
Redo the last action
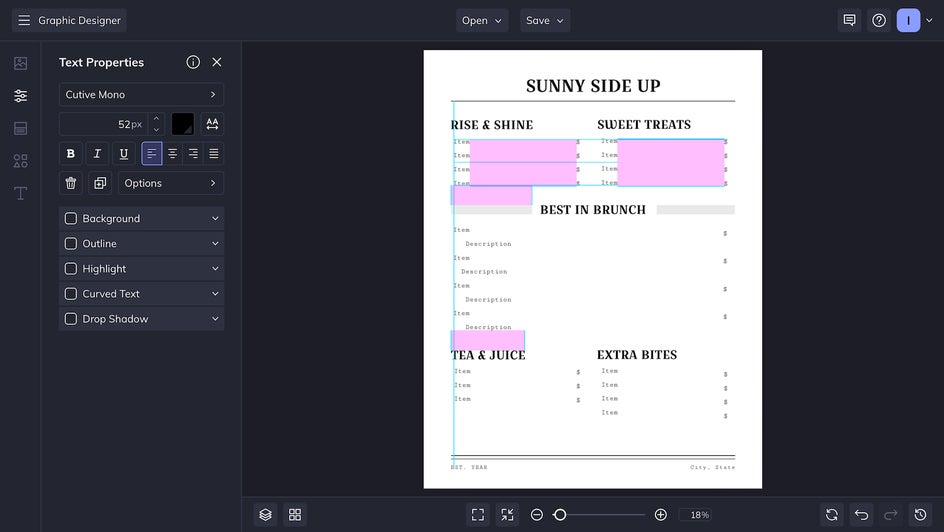(x=891, y=515)
